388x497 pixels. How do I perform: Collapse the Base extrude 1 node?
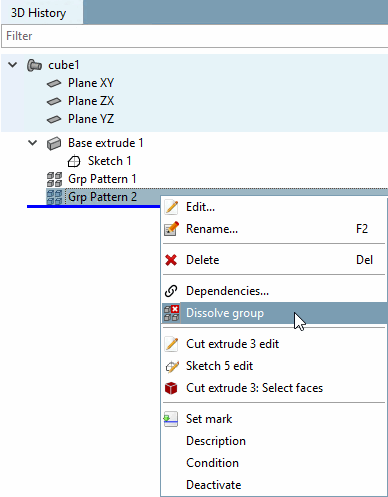[x=33, y=143]
